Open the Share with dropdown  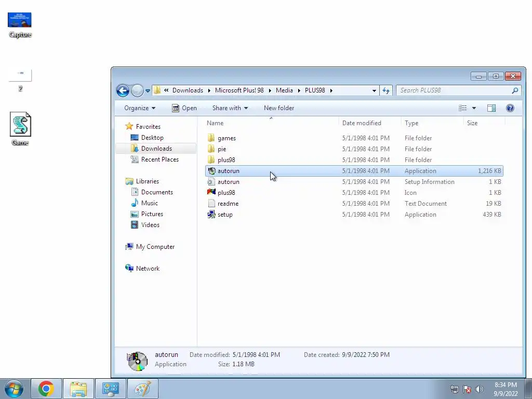tap(230, 108)
